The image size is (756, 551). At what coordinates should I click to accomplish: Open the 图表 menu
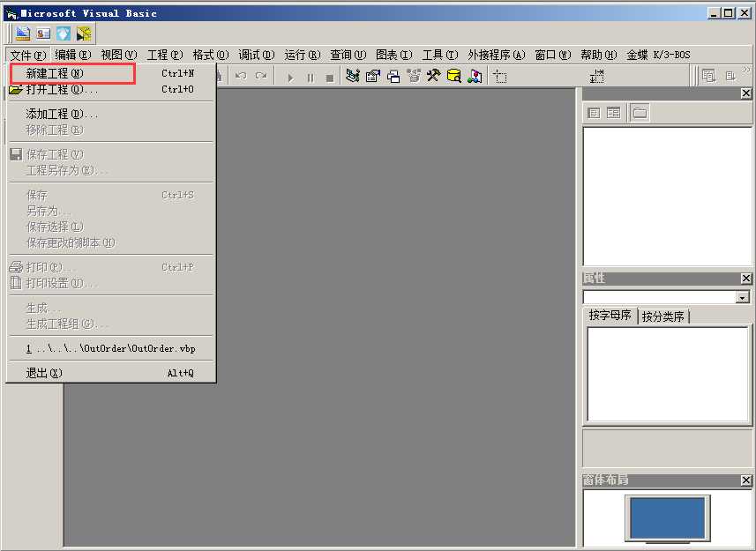[394, 55]
